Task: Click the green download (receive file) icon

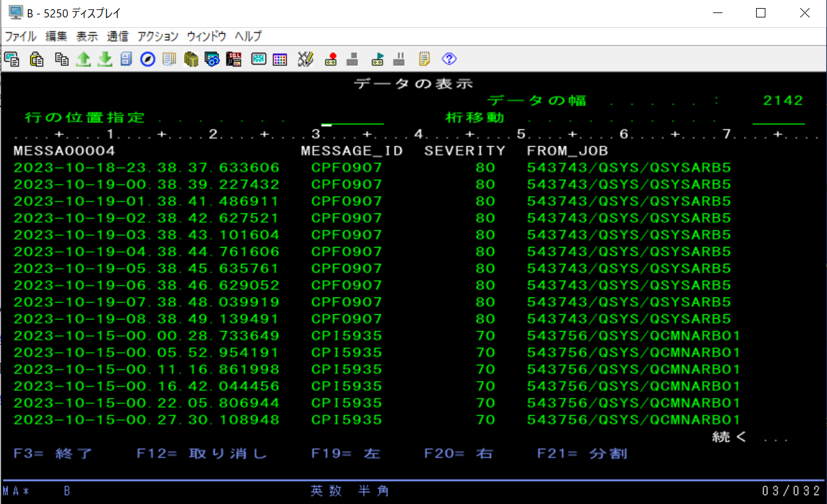Action: tap(105, 59)
